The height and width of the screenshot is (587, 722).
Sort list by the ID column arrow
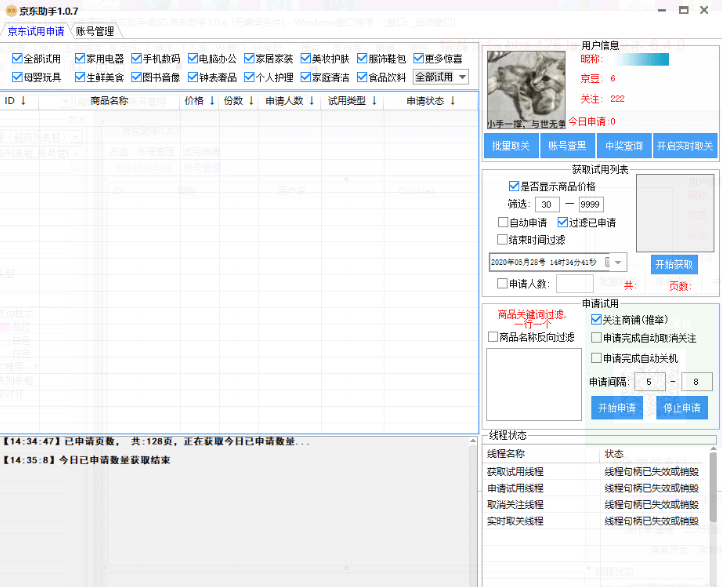click(23, 100)
